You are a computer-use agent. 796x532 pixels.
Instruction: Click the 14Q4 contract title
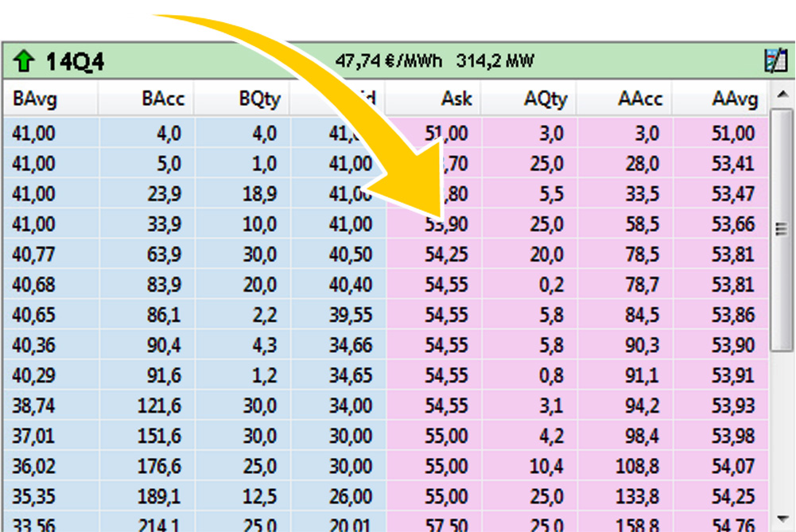click(75, 61)
